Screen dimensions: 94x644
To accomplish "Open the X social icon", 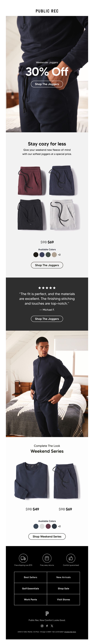I will pyautogui.click(x=52, y=626).
